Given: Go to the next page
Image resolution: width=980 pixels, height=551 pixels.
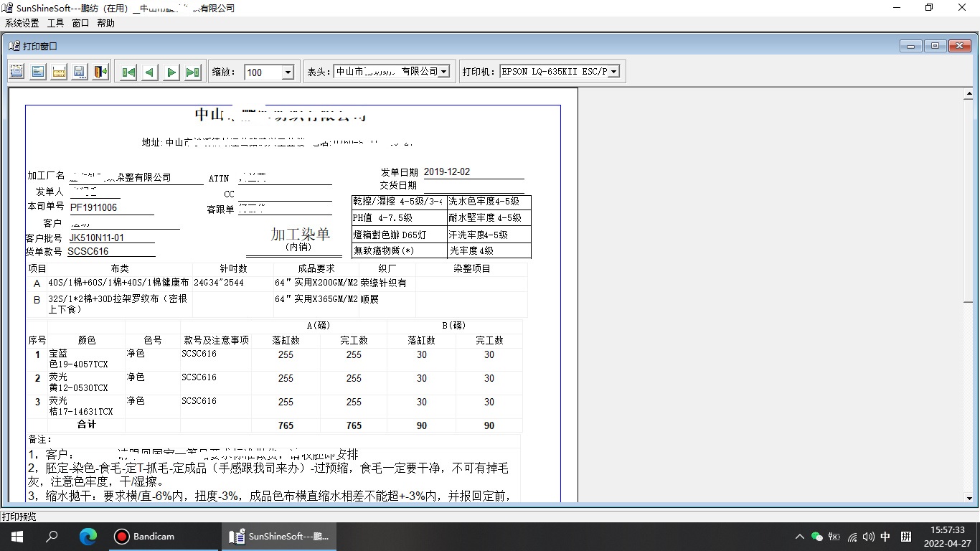Looking at the screenshot, I should click(171, 72).
